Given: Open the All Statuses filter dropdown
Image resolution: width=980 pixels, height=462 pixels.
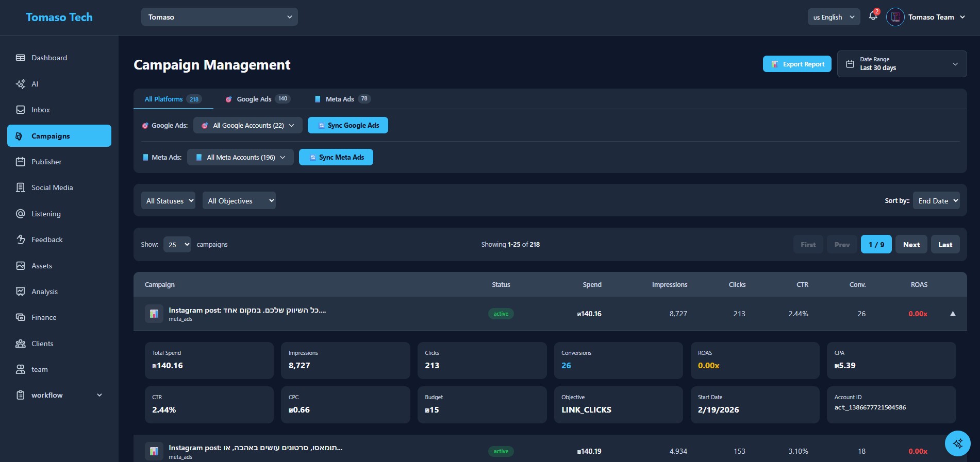Looking at the screenshot, I should 168,201.
